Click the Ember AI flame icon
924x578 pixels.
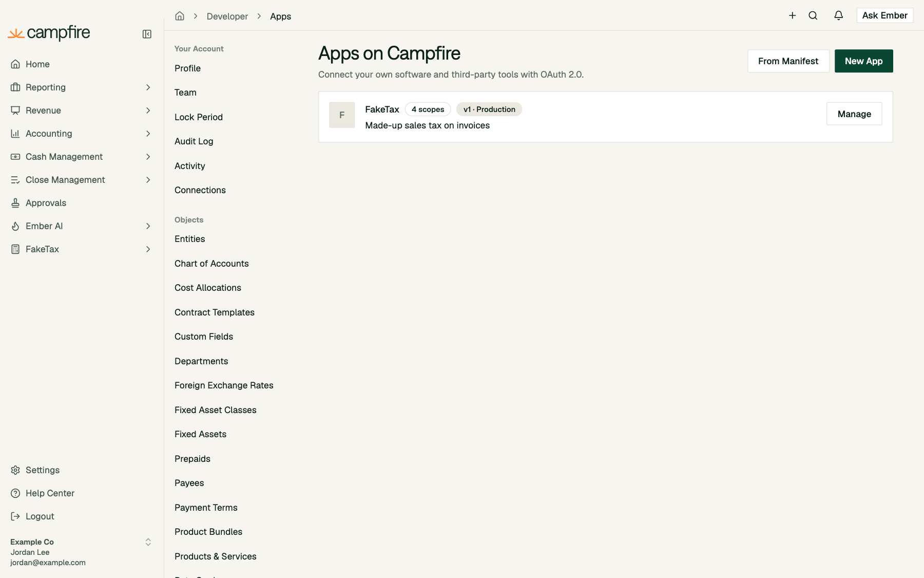[15, 226]
